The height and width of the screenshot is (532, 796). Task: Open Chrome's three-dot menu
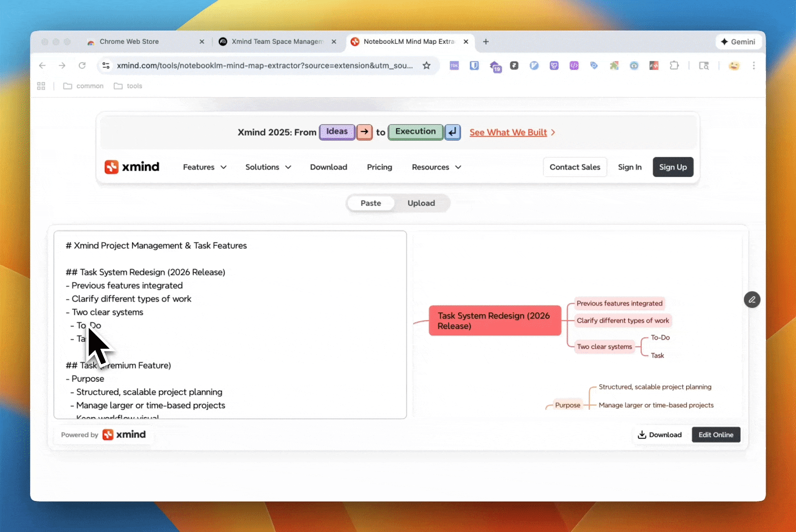pos(754,66)
